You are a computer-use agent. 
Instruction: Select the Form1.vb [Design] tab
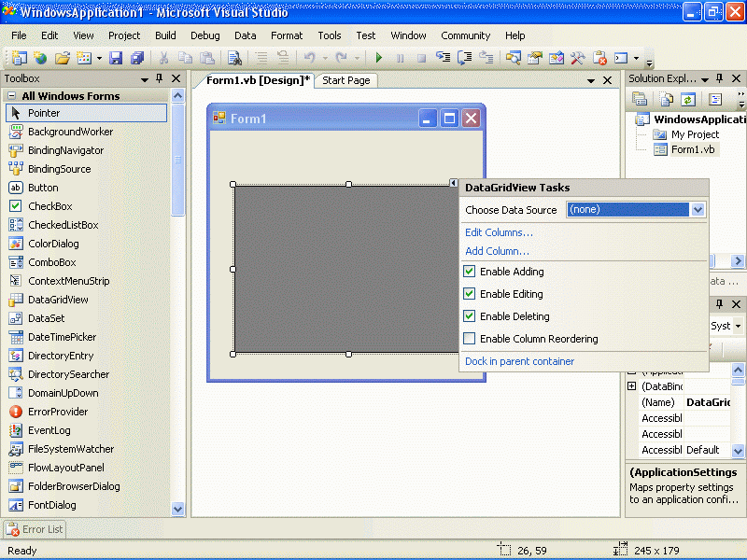259,80
